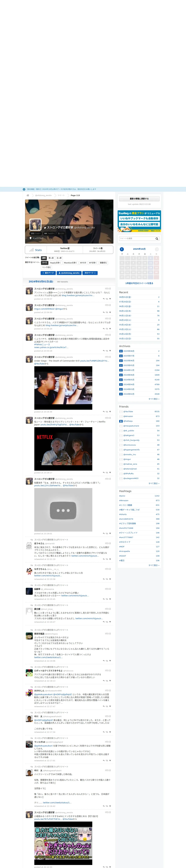
Task: Switch tweet order to 朝→夜
Action: point(51,258)
